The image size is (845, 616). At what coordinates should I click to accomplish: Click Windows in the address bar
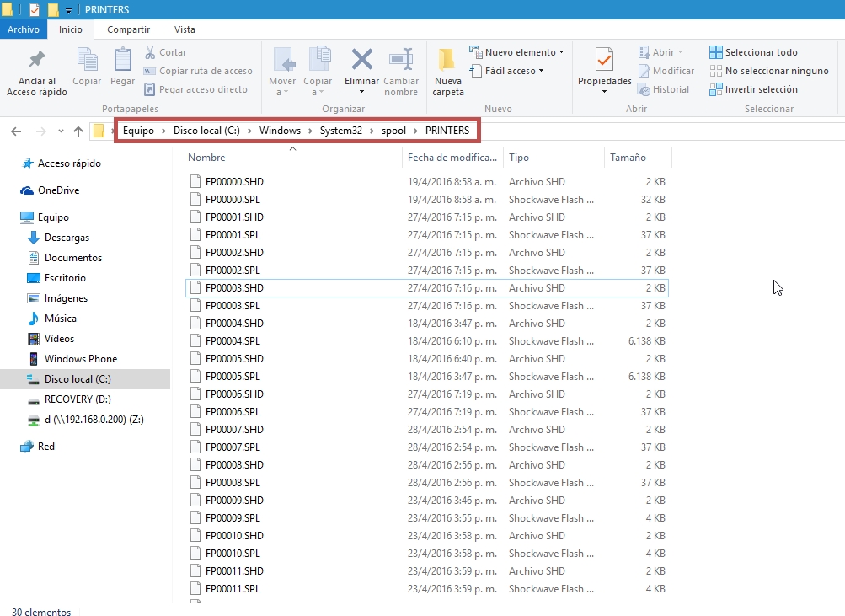click(280, 131)
